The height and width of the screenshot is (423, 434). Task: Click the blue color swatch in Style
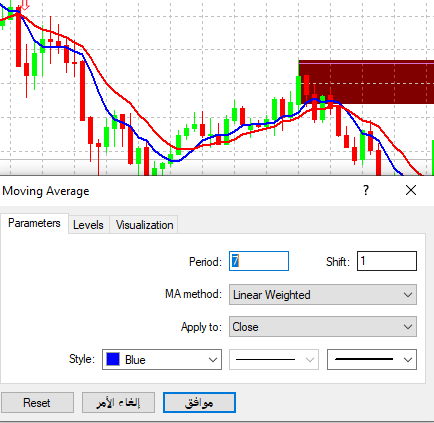[113, 359]
